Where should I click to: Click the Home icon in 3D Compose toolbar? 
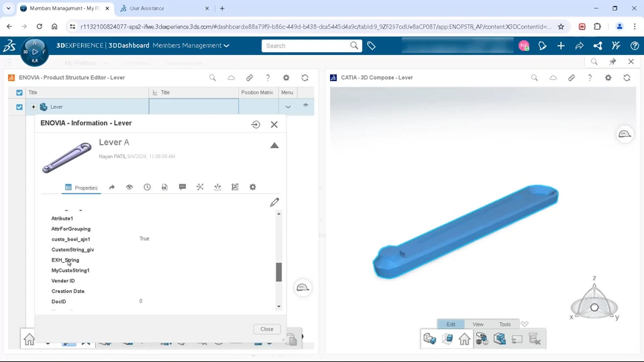coord(464,339)
